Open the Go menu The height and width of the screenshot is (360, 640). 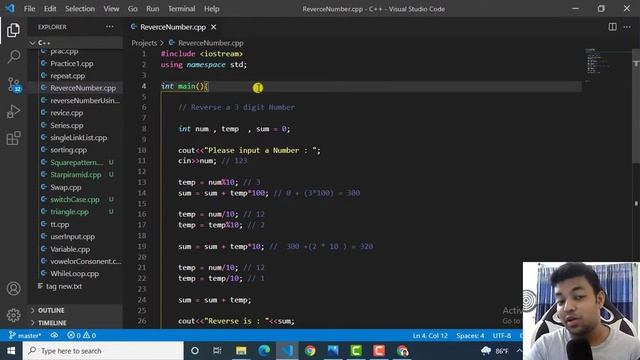click(x=133, y=9)
